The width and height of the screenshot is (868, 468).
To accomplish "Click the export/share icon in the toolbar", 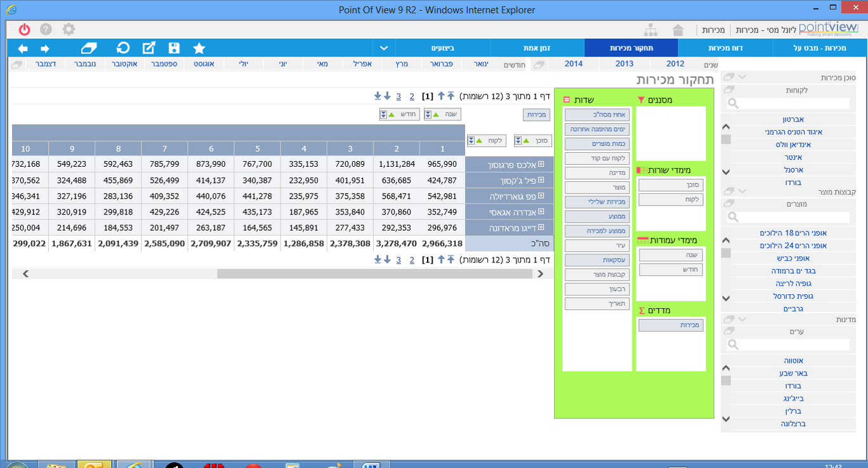I will (x=149, y=48).
